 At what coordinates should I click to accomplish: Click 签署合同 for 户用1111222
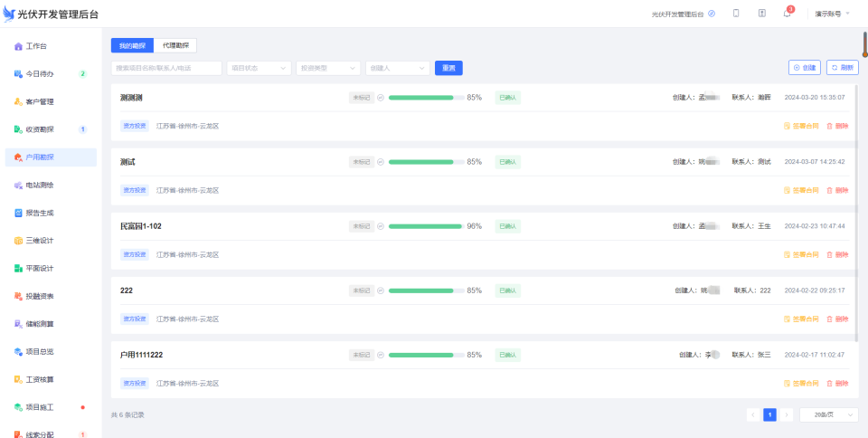801,383
